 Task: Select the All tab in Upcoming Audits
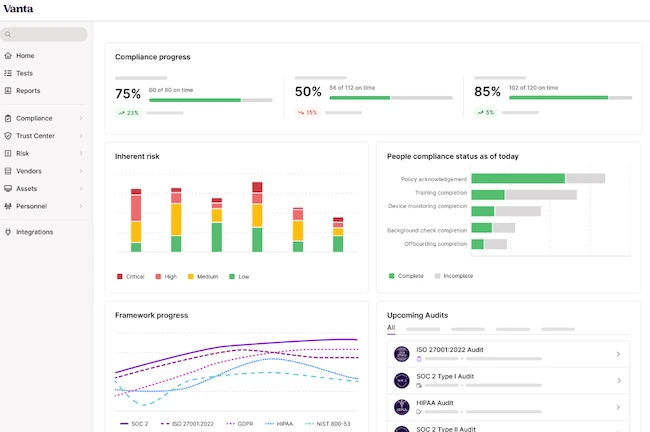(391, 328)
